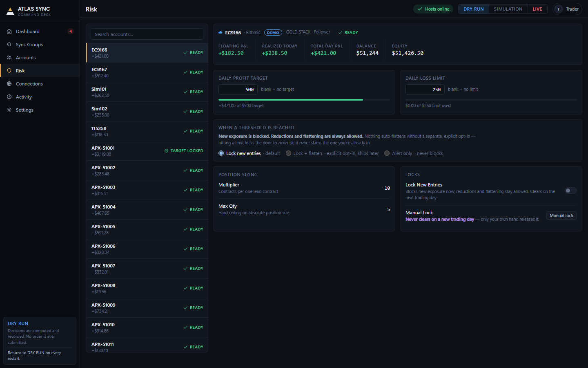Click the Hosts online status pill
Image resolution: width=588 pixels, height=368 pixels.
(x=433, y=9)
